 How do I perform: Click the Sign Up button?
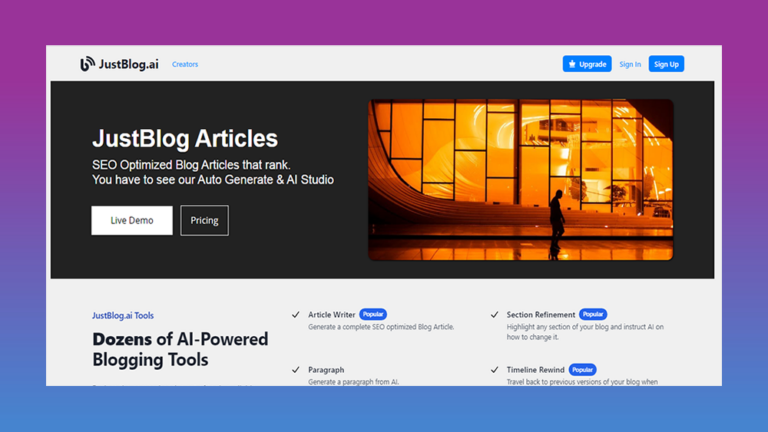(666, 64)
